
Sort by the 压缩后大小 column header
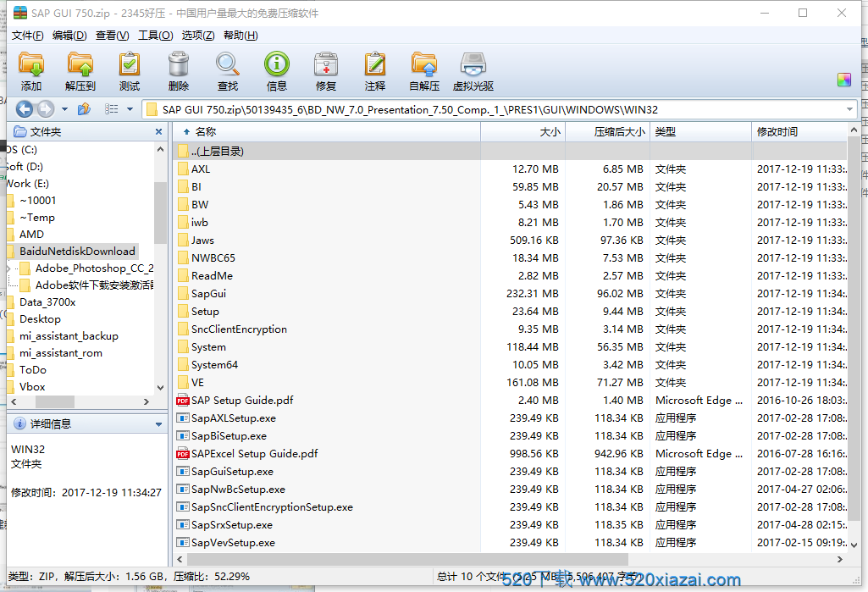point(607,132)
